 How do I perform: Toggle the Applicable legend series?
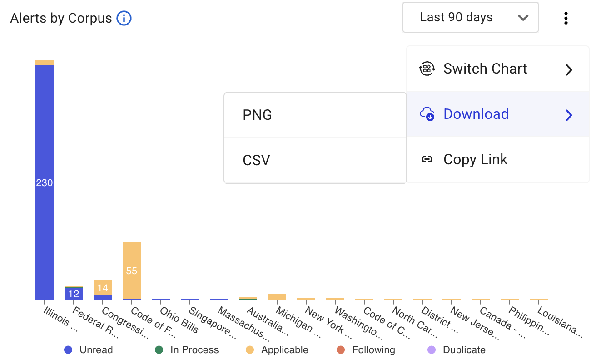277,350
